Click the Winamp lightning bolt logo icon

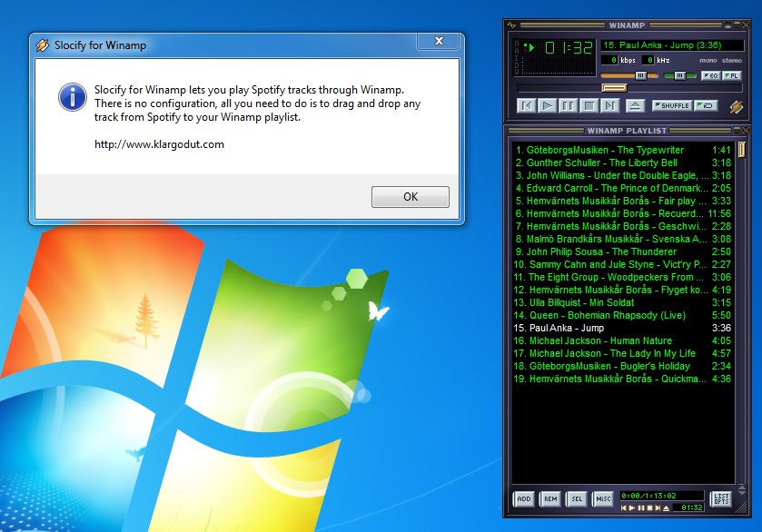pos(737,106)
